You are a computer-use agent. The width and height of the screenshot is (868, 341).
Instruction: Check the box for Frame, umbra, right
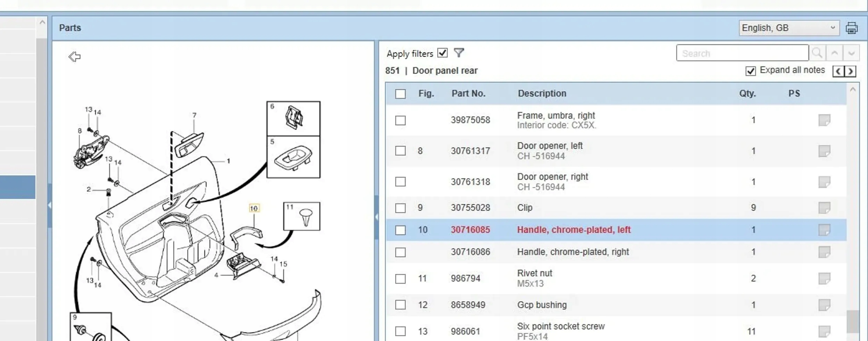tap(400, 120)
